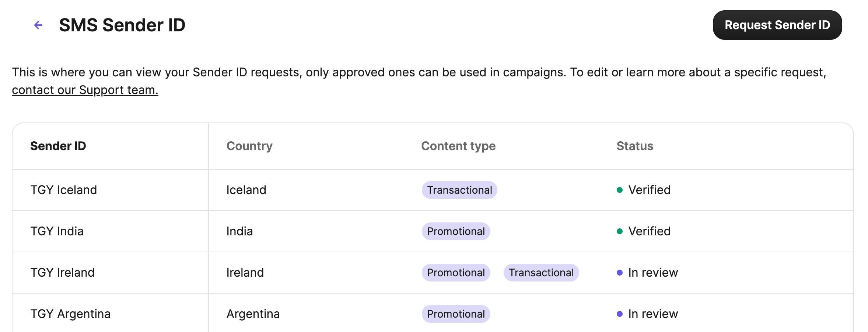Click the Promotional tag for Ireland

pos(456,273)
